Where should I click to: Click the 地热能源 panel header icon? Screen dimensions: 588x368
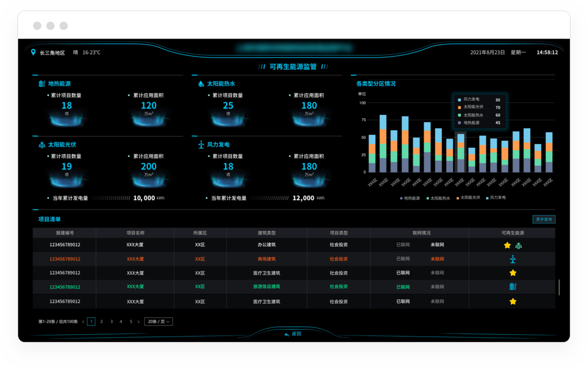(42, 84)
